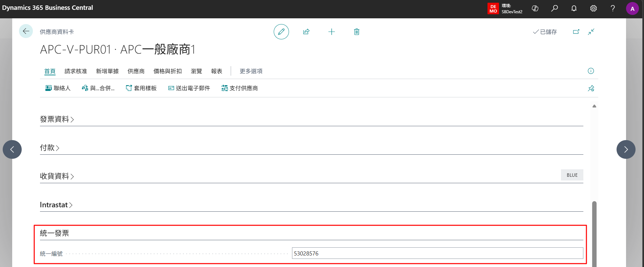
Task: Click the back arrow button
Action: click(x=26, y=31)
